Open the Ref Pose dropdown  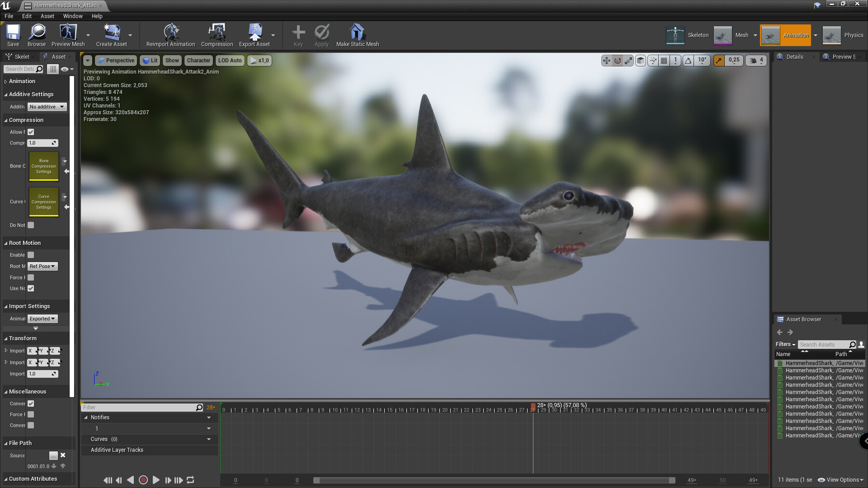(42, 266)
